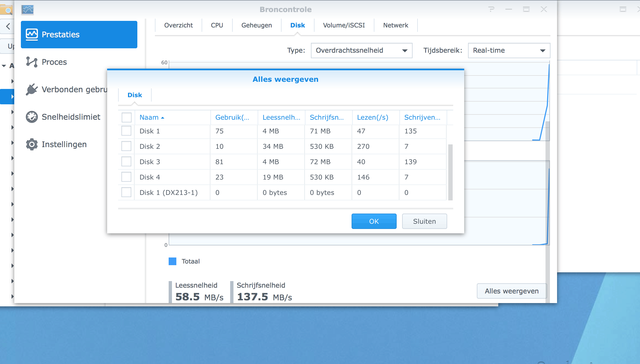Image resolution: width=640 pixels, height=364 pixels.
Task: Click the disk list vertical scrollbar
Action: click(x=450, y=172)
